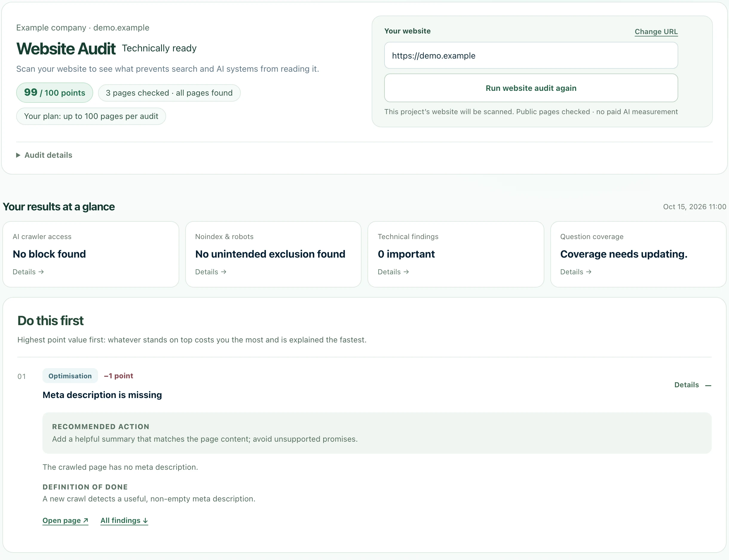The width and height of the screenshot is (729, 560).
Task: Click the 'Website Audit' title
Action: 66,49
